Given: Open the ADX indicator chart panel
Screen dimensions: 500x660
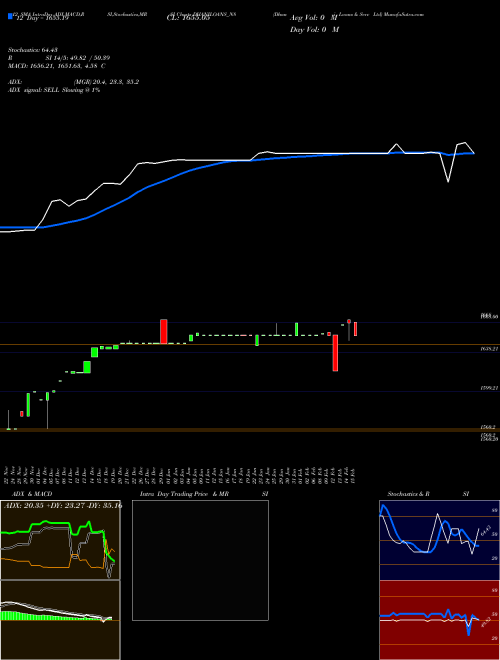Looking at the screenshot, I should (60, 540).
